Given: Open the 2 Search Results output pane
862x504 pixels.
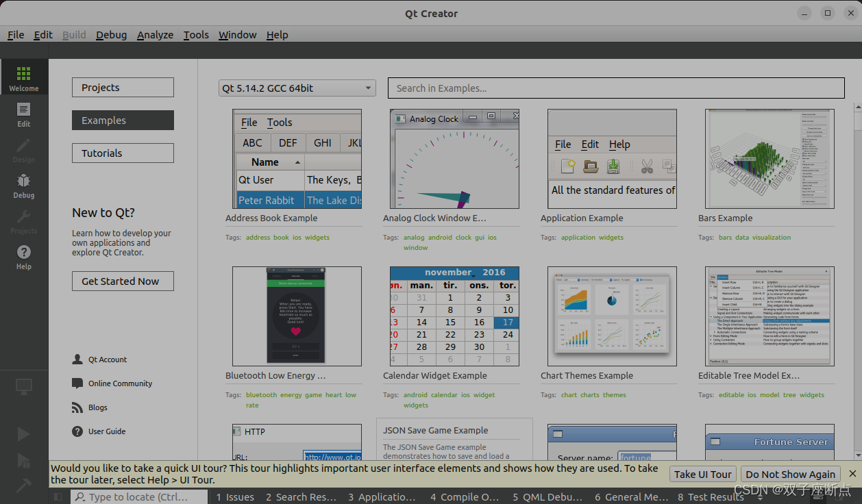Looking at the screenshot, I should [x=301, y=497].
